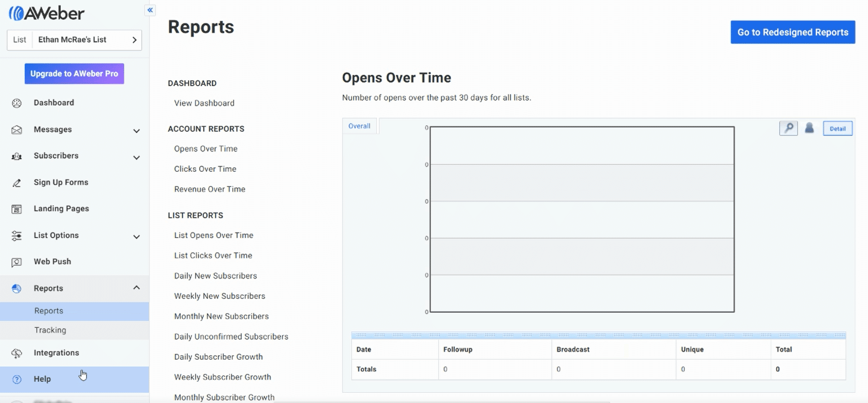The height and width of the screenshot is (403, 868).
Task: Click the subscriber person icon above chart
Action: pyautogui.click(x=810, y=128)
